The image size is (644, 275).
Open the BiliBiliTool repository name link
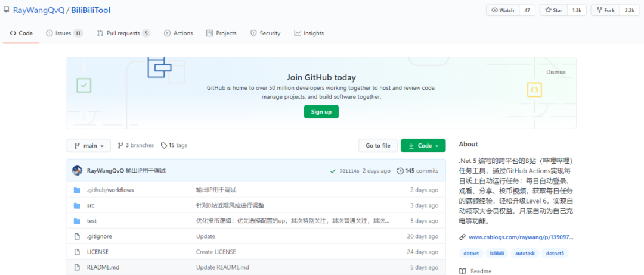tap(91, 10)
